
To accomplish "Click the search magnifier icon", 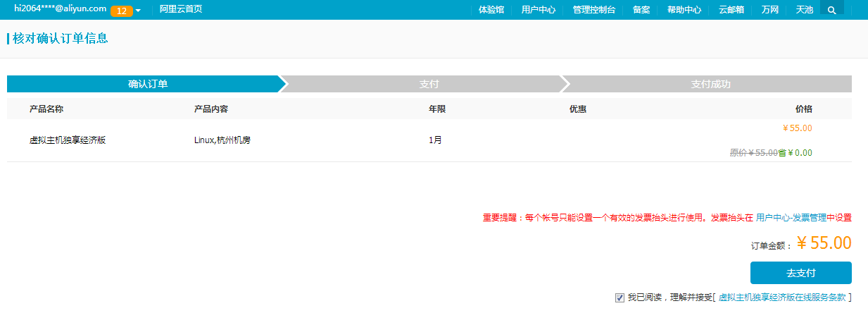I will (x=832, y=10).
